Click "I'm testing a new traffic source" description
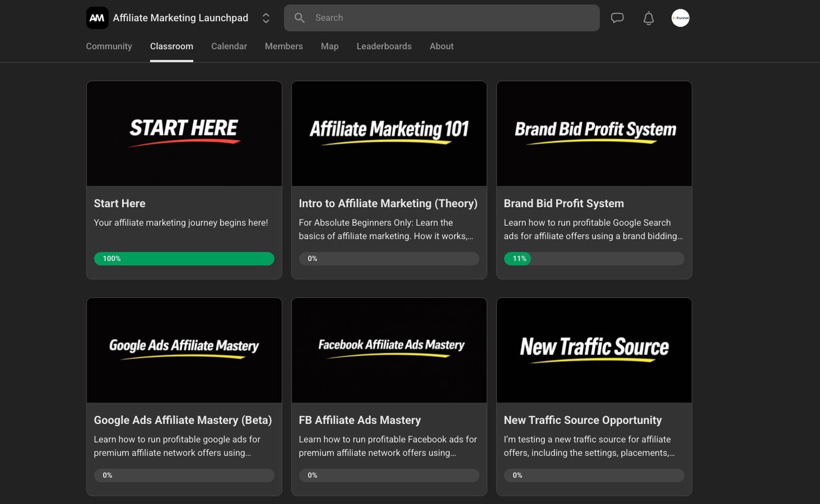Image resolution: width=820 pixels, height=504 pixels. click(589, 446)
